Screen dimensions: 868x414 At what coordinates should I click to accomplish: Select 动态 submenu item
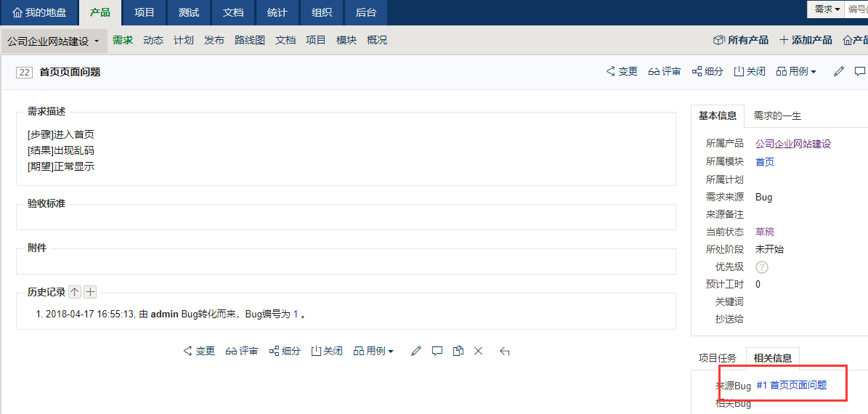click(x=153, y=41)
